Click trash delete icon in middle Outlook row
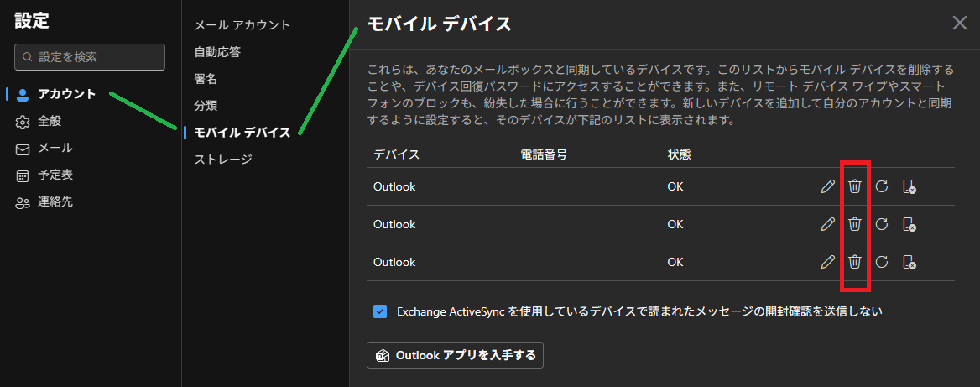980x387 pixels. (x=854, y=224)
